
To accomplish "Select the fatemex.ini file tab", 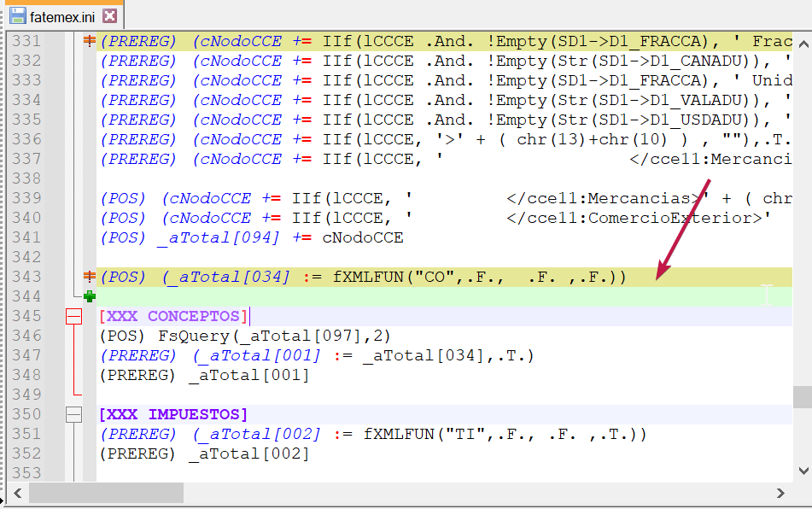I will tap(62, 17).
